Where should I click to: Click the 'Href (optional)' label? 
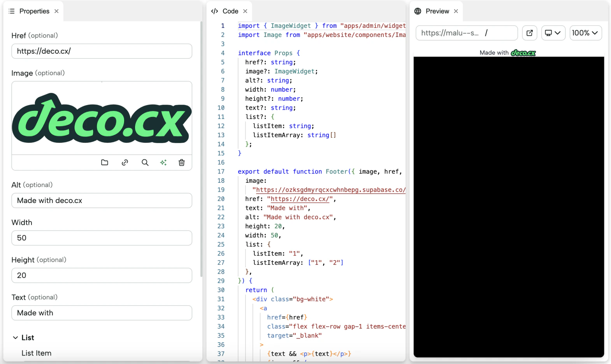(35, 35)
